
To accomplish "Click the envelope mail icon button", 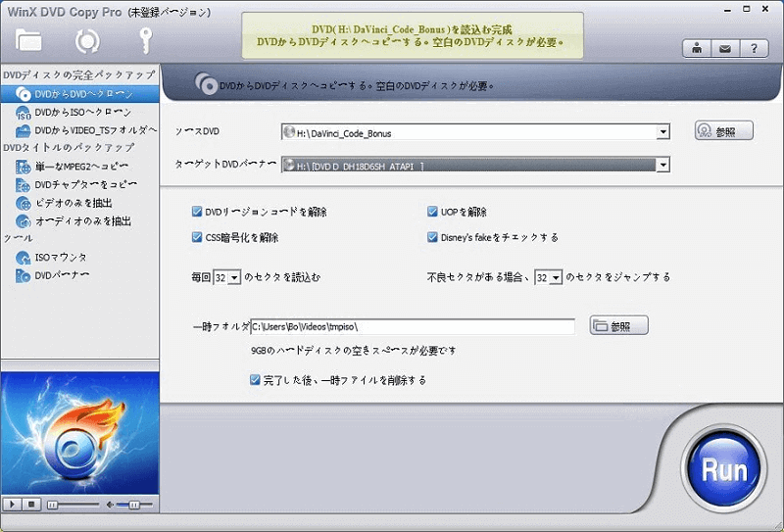I will (x=725, y=48).
